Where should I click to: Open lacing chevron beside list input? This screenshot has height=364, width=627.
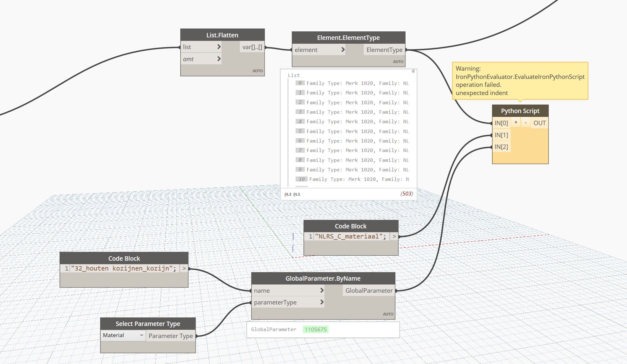click(219, 47)
